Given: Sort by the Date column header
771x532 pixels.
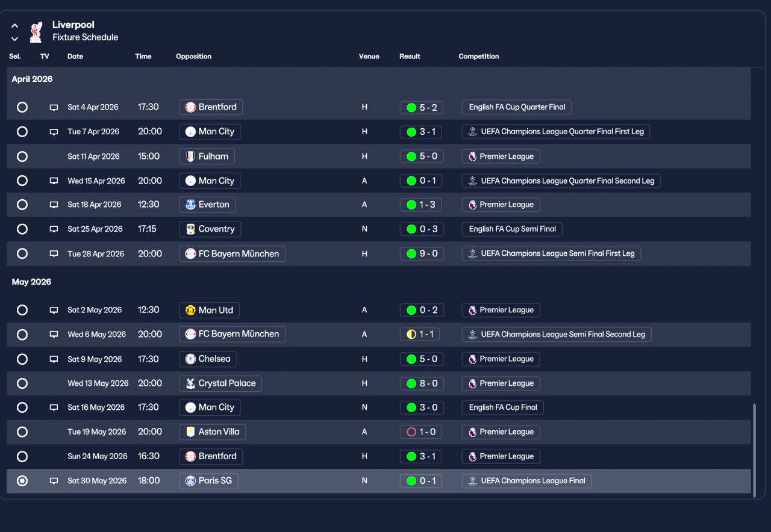Looking at the screenshot, I should pos(75,57).
